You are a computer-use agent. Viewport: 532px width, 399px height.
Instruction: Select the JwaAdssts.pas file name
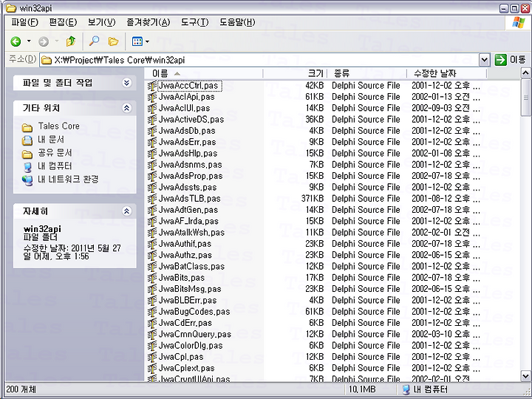point(188,187)
